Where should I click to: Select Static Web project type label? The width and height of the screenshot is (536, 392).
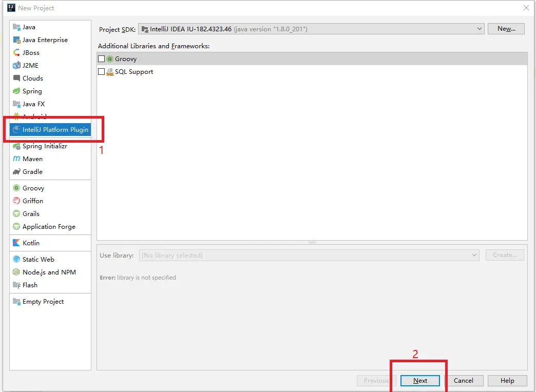tap(39, 260)
